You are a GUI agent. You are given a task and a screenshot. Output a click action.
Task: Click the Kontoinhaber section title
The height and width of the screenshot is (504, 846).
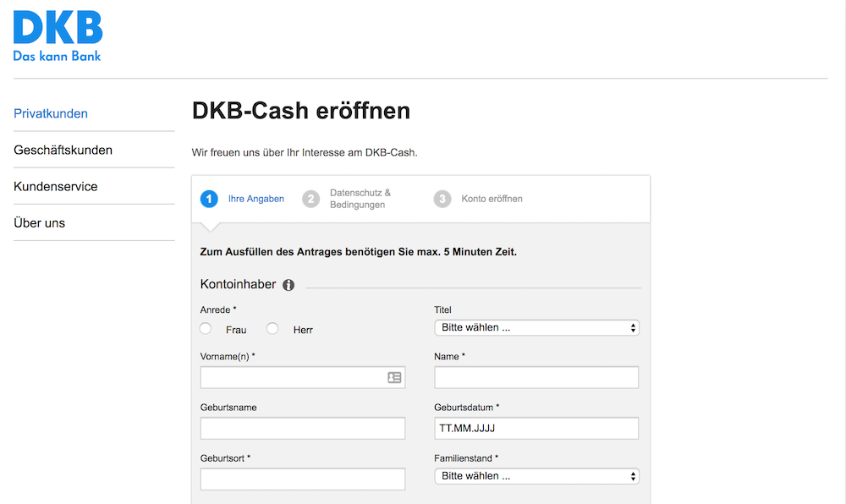click(x=238, y=285)
